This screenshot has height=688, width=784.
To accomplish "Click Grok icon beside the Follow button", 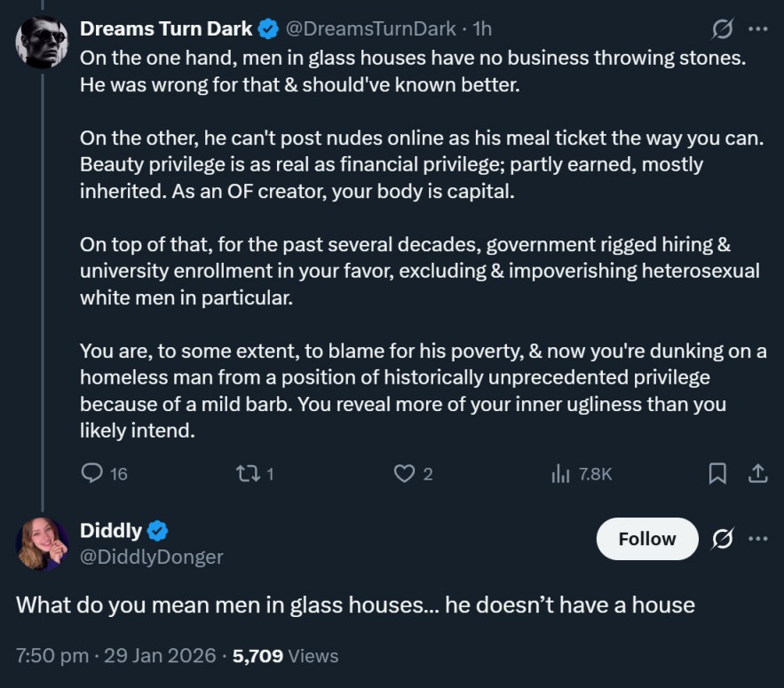I will [722, 539].
